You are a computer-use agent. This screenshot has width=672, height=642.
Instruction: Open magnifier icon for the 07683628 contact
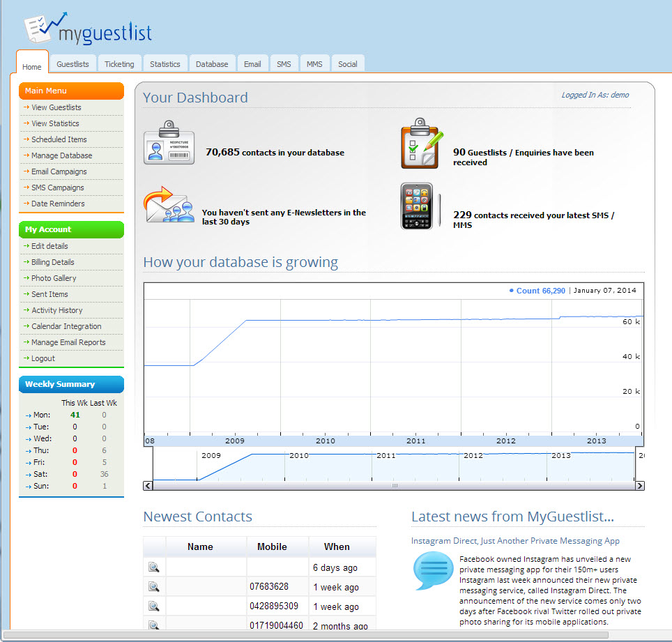(x=154, y=587)
